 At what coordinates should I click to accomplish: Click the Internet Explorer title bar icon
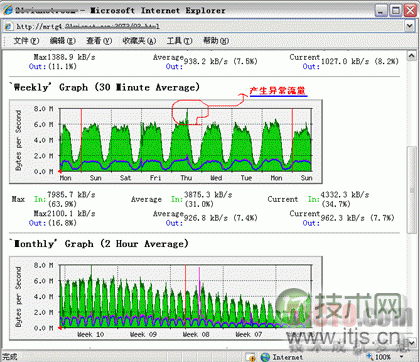7,10
